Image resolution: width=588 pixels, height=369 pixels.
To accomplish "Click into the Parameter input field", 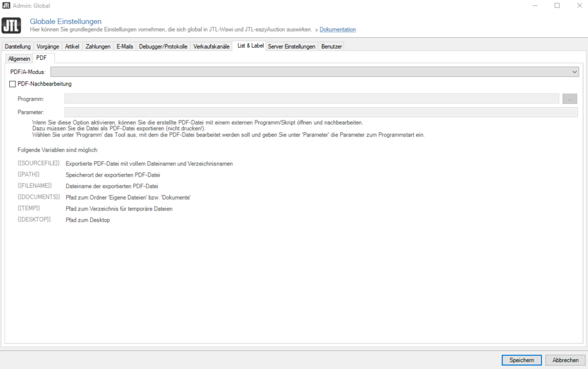I will tap(321, 112).
